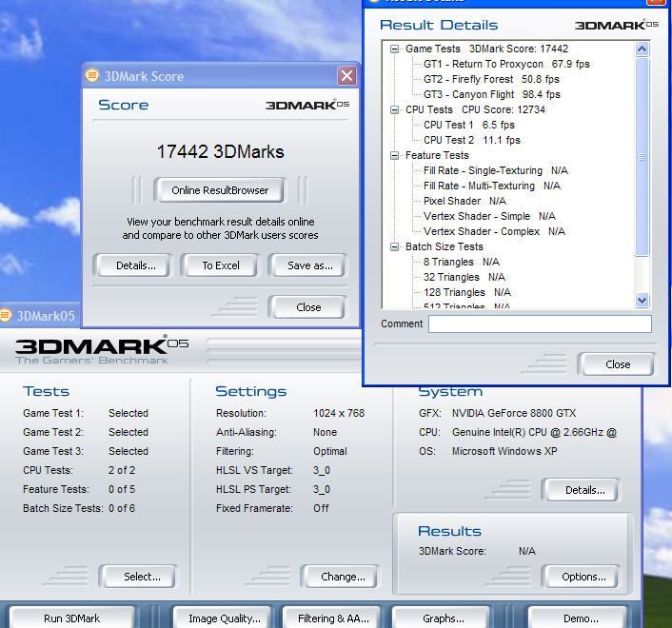Select GT3 - Canyon Flight row
Viewport: 672px width, 628px height.
click(491, 94)
